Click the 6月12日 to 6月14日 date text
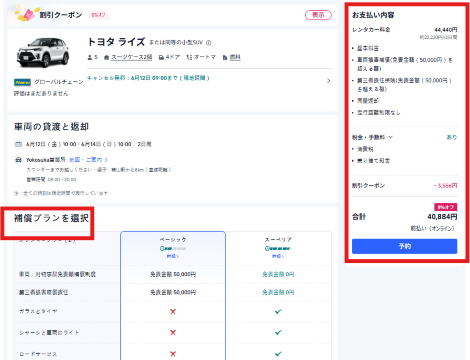The height and width of the screenshot is (360, 470). (x=79, y=144)
